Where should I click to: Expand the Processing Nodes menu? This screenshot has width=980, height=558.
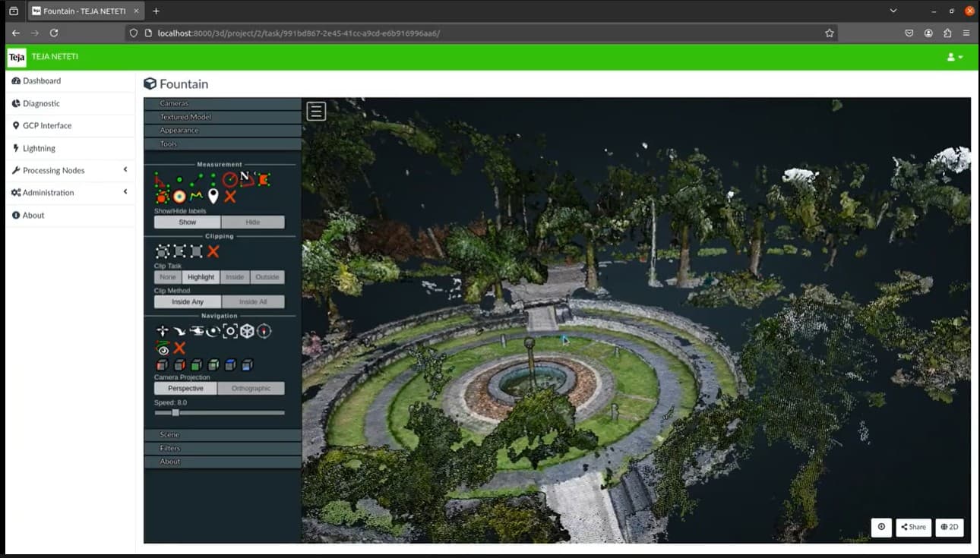pos(53,170)
